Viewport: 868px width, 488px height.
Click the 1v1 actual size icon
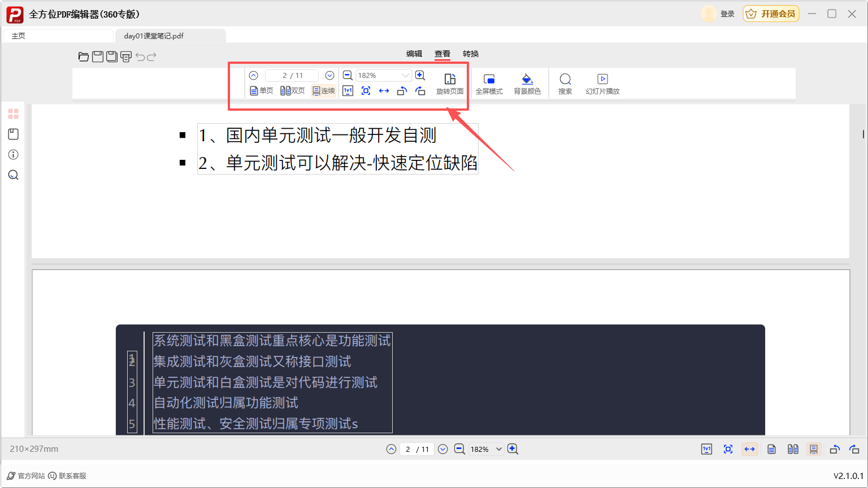coord(348,90)
